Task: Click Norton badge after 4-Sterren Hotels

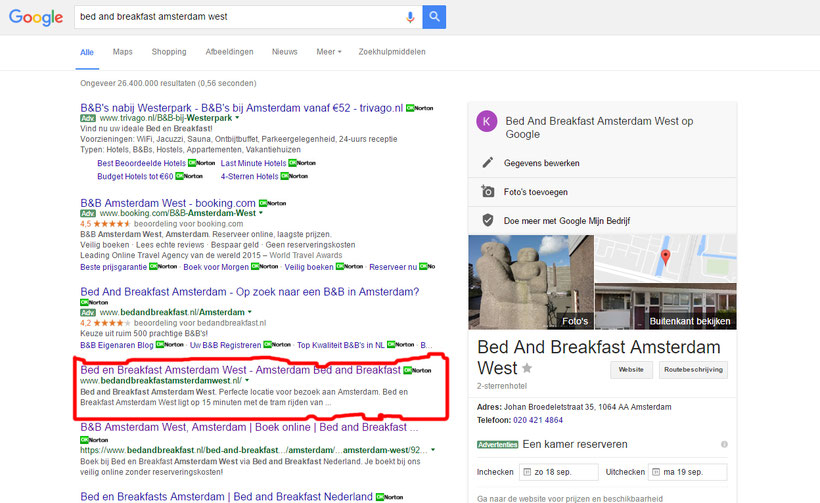Action: click(x=294, y=176)
